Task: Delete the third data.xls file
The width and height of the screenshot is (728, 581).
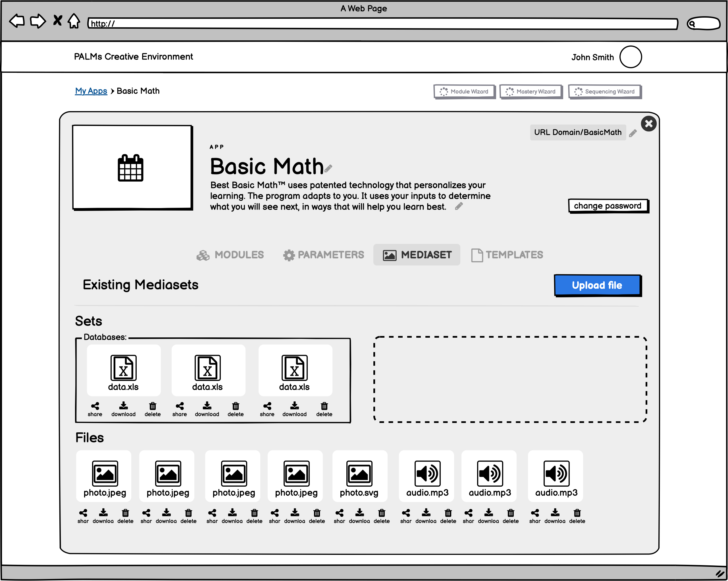Action: point(324,409)
